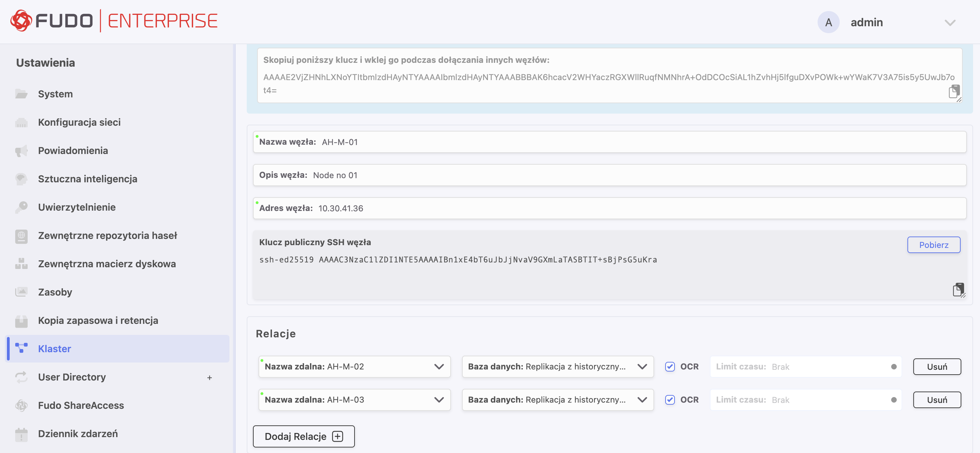Copy the cluster join key to clipboard

point(954,91)
